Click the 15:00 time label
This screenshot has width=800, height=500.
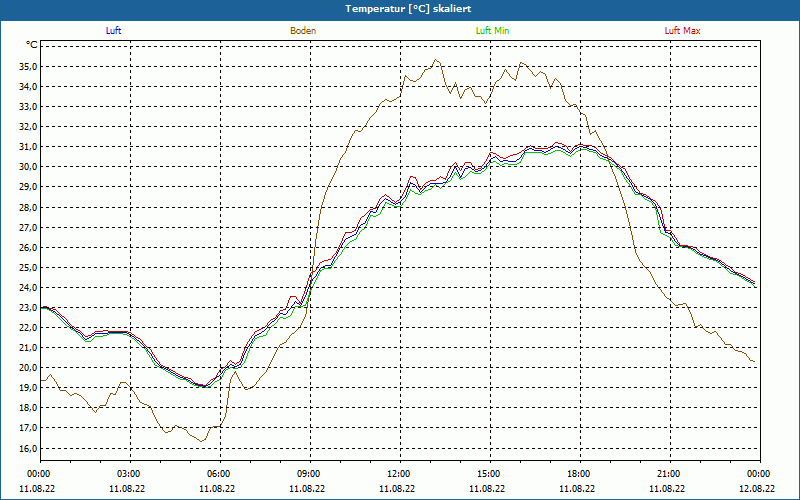click(x=490, y=474)
